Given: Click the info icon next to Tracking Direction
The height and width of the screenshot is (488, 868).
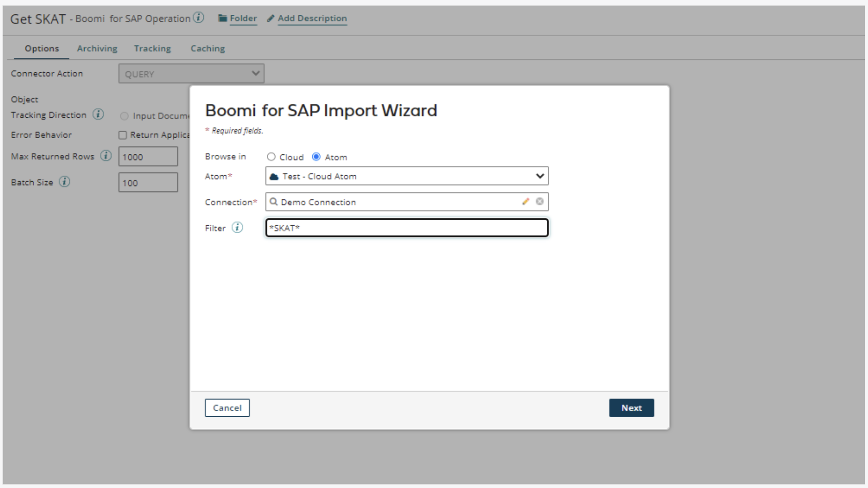Looking at the screenshot, I should (98, 115).
